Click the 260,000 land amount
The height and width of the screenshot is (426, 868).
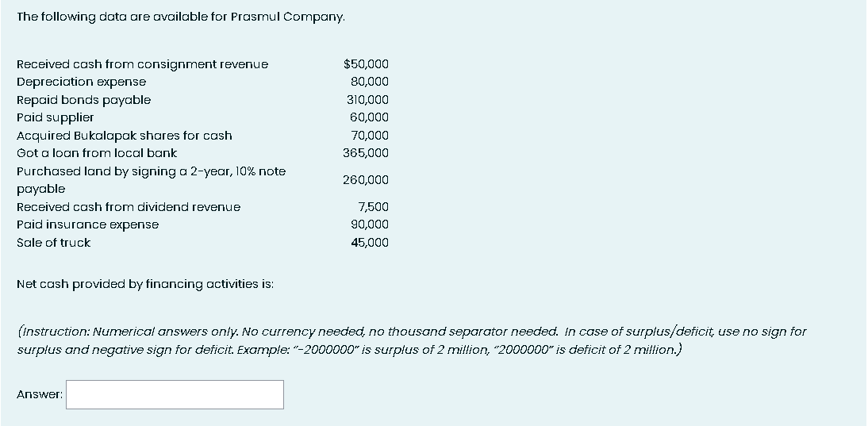[x=366, y=180]
